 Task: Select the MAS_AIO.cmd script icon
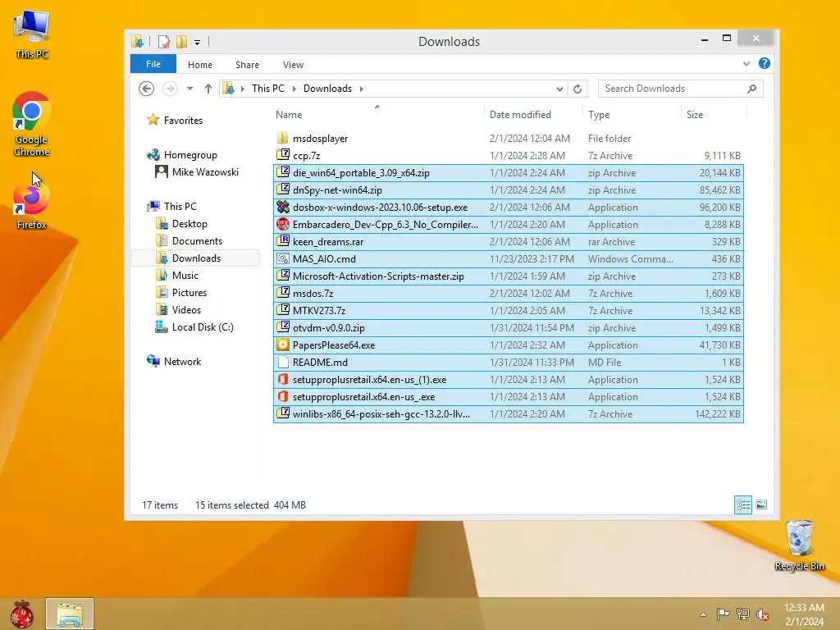pos(283,258)
